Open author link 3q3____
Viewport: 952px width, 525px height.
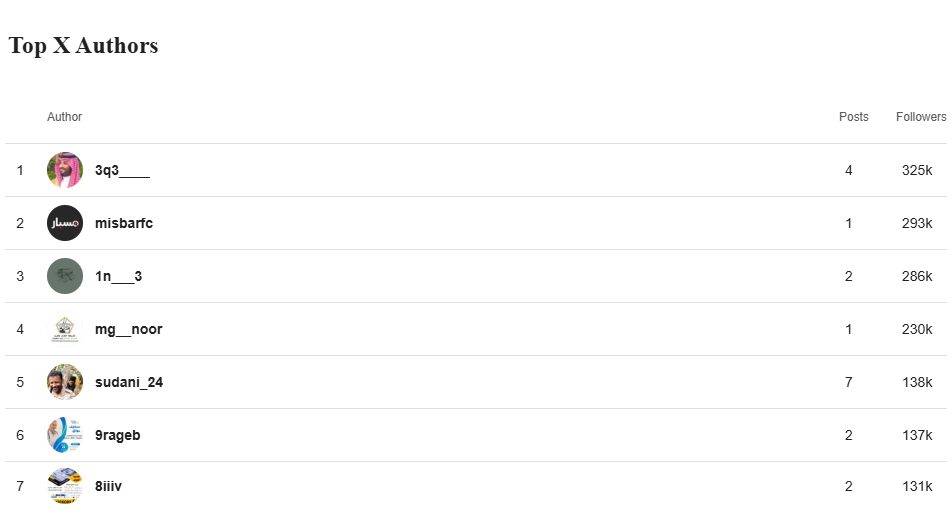(x=122, y=171)
